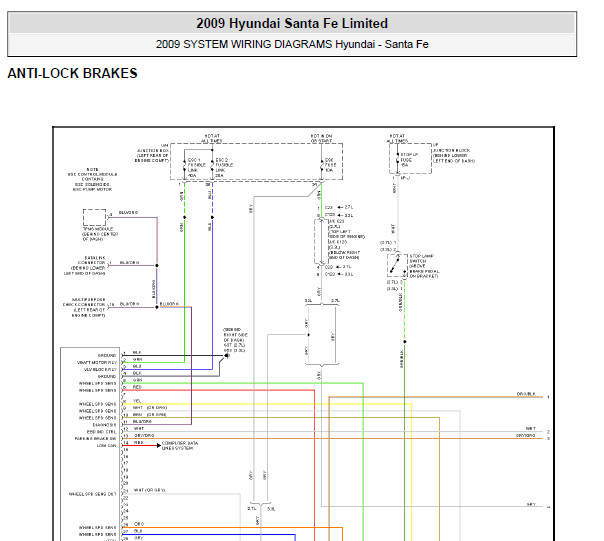Click the ESC 2 FUSIBLE LINK label

(x=224, y=168)
